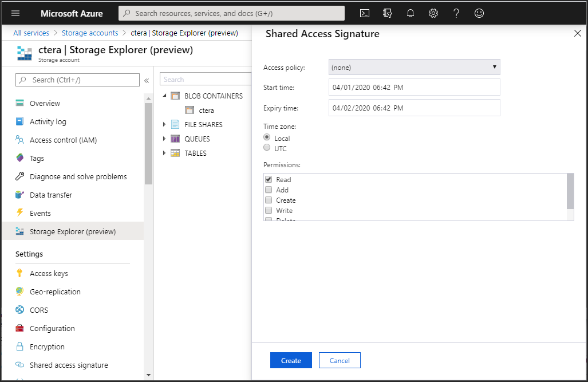Click the Activity log icon
This screenshot has height=382, width=588.
point(20,121)
